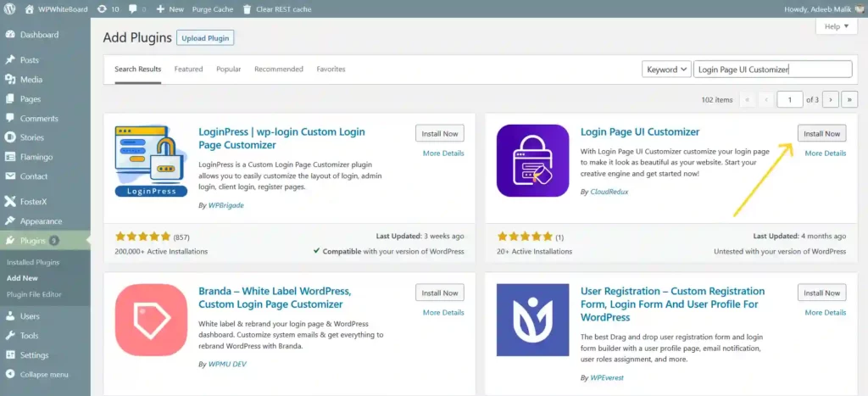Open the WPBrigade author link
868x396 pixels.
tap(225, 205)
